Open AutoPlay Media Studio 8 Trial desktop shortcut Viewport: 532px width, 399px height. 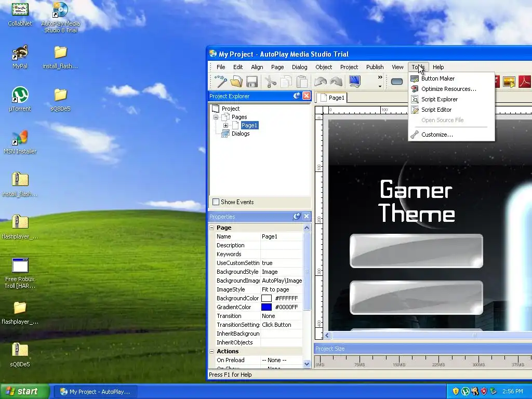[60, 17]
